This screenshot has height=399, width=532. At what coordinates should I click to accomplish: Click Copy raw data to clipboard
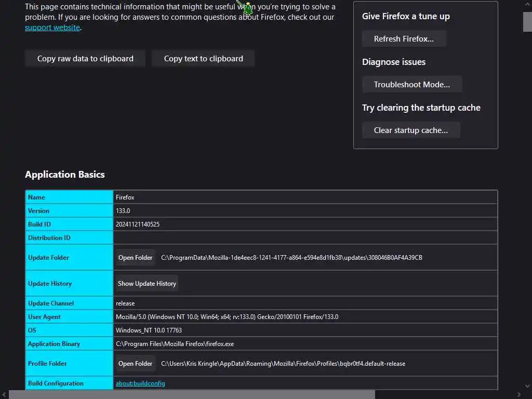[85, 58]
